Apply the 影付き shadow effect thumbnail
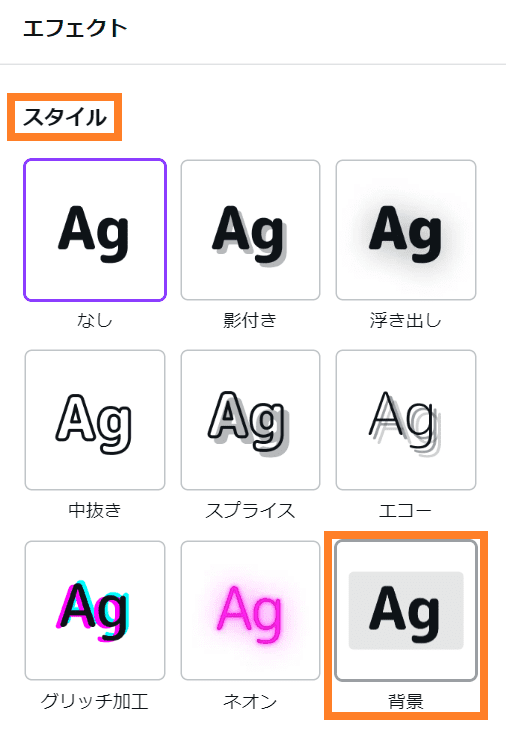This screenshot has height=740, width=506. coord(250,230)
